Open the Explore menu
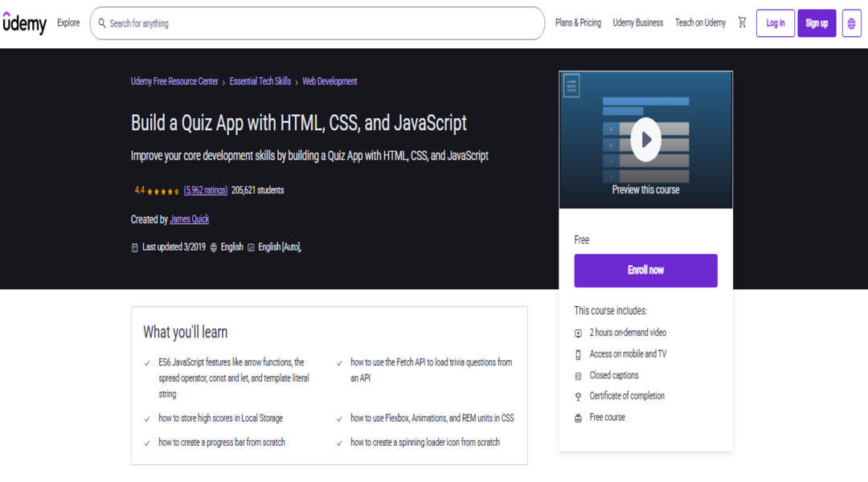868x482 pixels. point(68,22)
